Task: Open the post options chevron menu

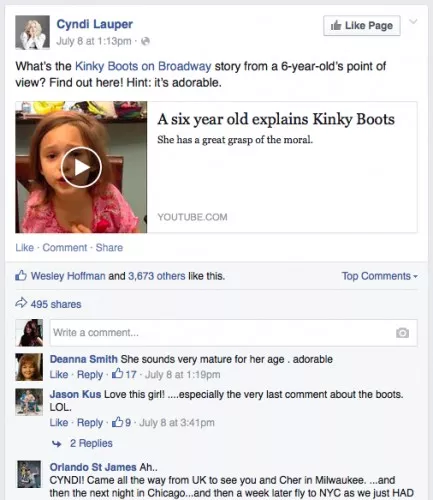Action: (413, 22)
